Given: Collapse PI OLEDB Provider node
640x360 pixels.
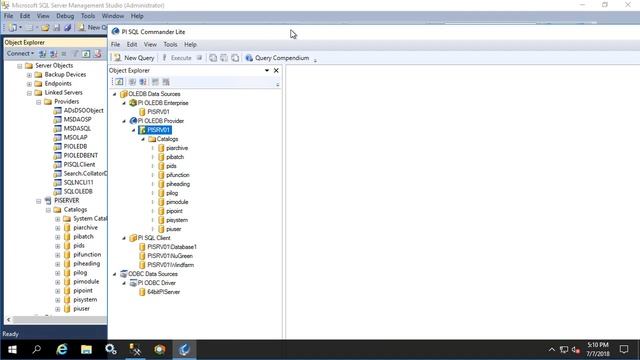Looking at the screenshot, I should [124, 121].
